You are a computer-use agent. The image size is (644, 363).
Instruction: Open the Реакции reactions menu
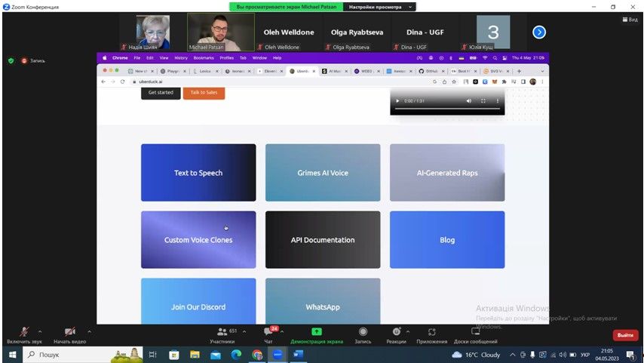point(397,332)
